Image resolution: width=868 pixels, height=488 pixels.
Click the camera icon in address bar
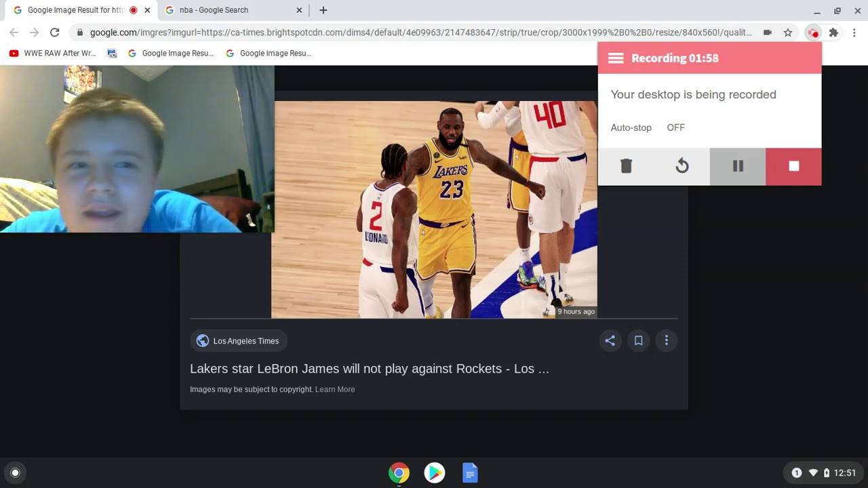point(768,33)
